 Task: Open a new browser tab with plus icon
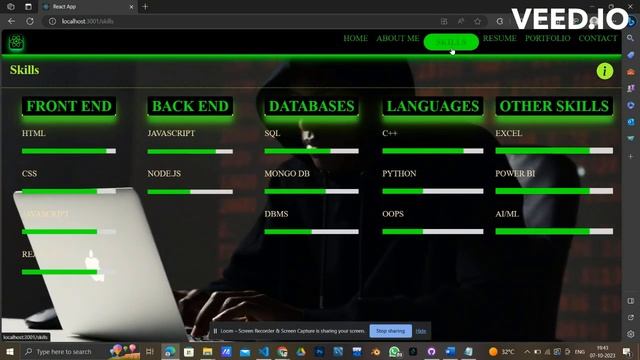click(145, 7)
